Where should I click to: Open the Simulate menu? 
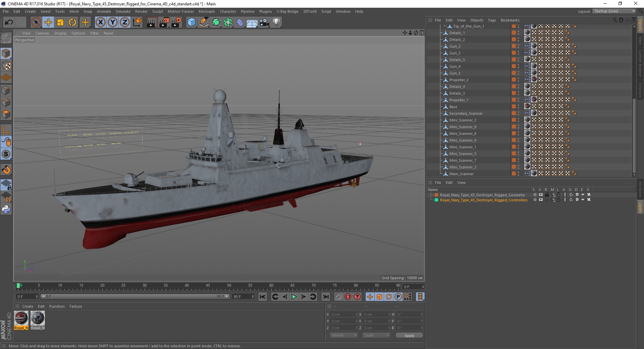coord(123,11)
